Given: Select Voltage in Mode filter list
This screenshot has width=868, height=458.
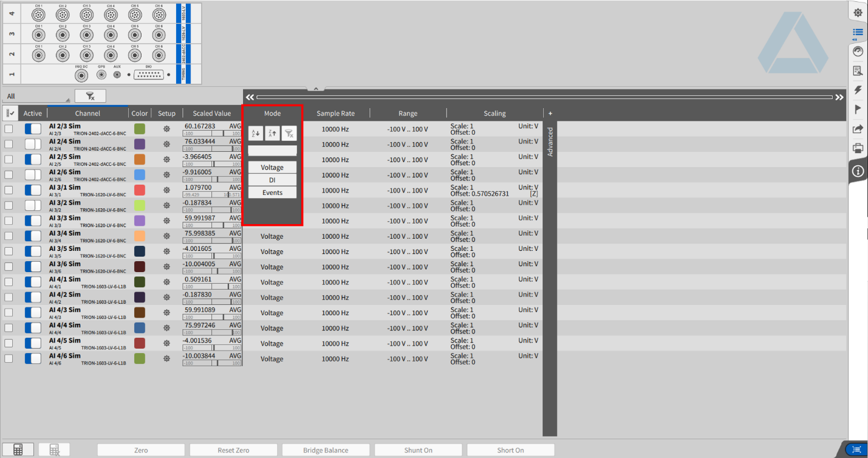Looking at the screenshot, I should tap(272, 167).
